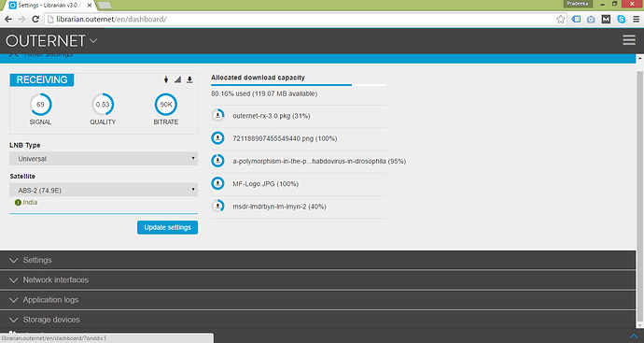Bookmark page with the star icon

click(560, 19)
